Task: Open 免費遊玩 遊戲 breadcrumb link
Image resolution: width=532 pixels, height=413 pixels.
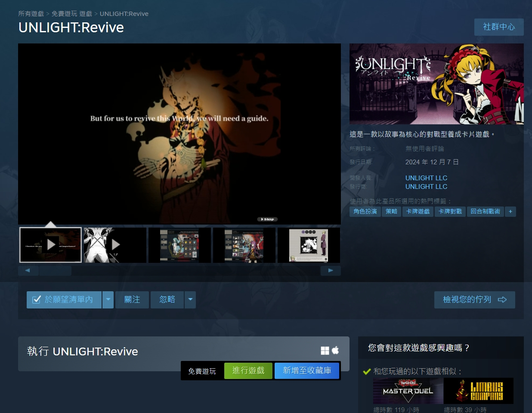Action: 72,14
